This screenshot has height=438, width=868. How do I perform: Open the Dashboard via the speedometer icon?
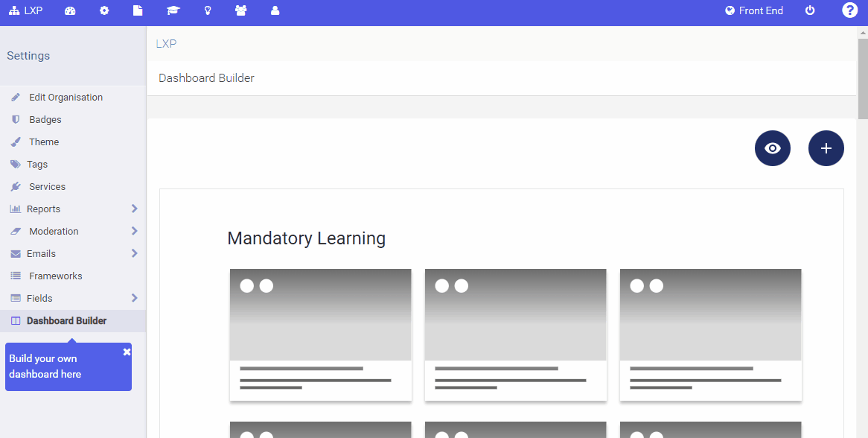pyautogui.click(x=70, y=10)
